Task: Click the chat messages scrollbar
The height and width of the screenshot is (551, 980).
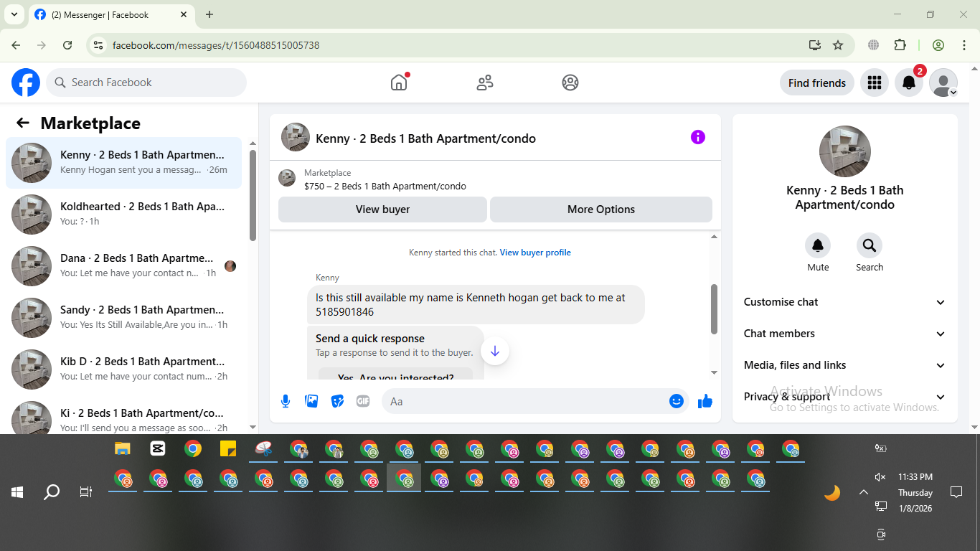Action: pos(714,309)
